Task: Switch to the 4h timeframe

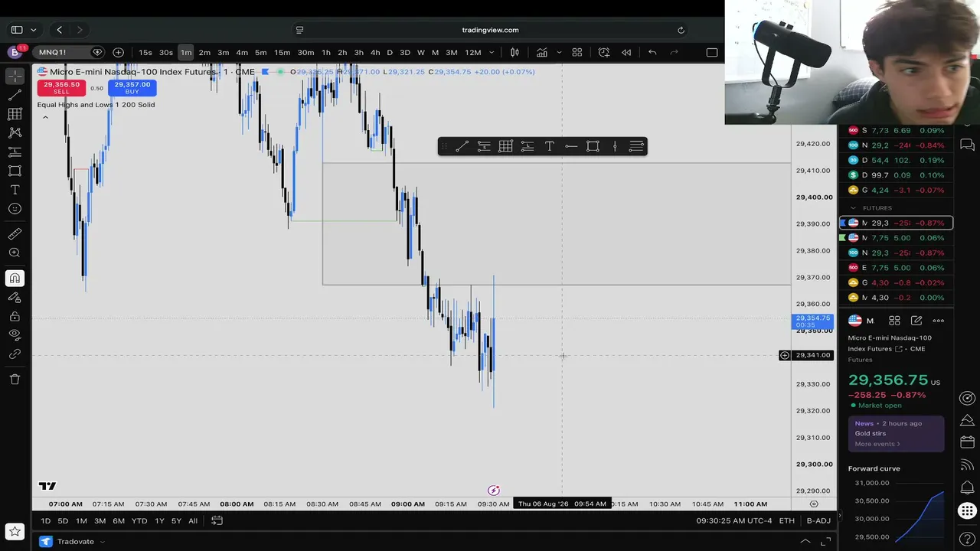Action: tap(375, 52)
